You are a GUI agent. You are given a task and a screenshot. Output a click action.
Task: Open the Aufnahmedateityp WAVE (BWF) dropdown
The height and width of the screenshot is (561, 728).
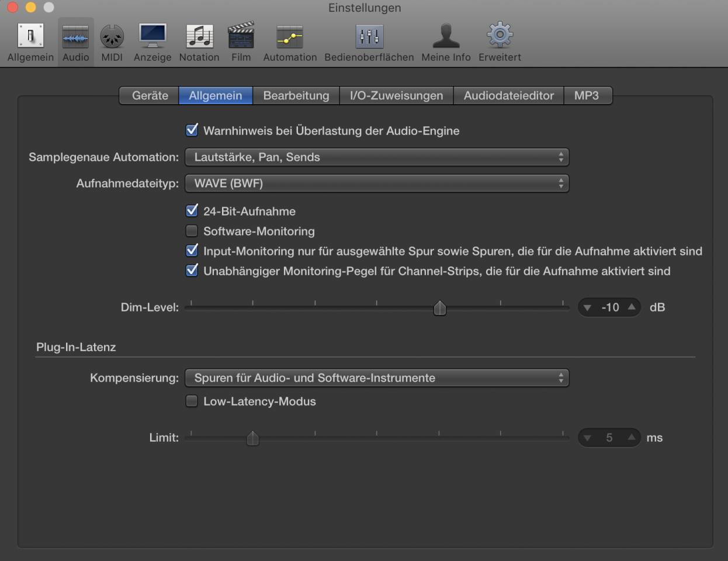pos(377,183)
